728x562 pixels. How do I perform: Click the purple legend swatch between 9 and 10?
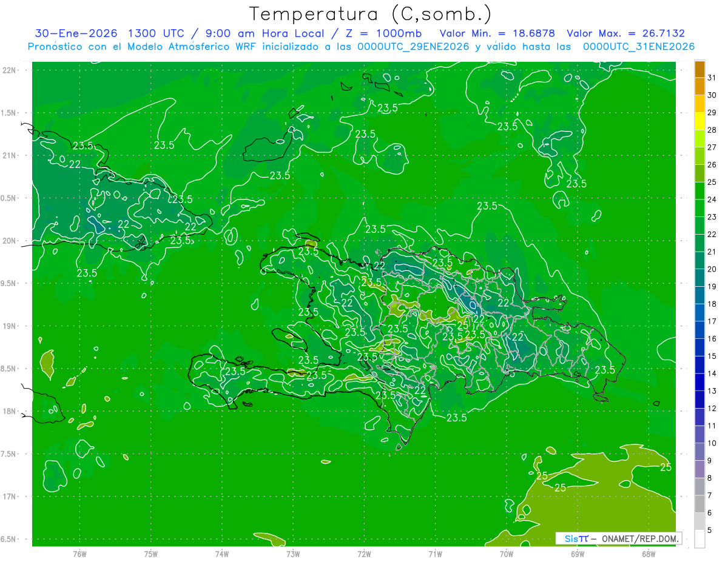(x=699, y=452)
